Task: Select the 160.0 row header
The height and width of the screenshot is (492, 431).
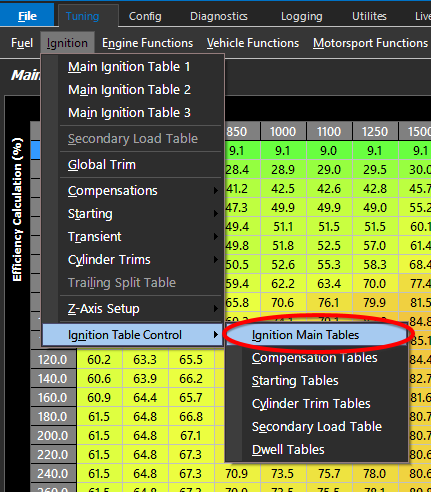Action: pyautogui.click(x=53, y=398)
